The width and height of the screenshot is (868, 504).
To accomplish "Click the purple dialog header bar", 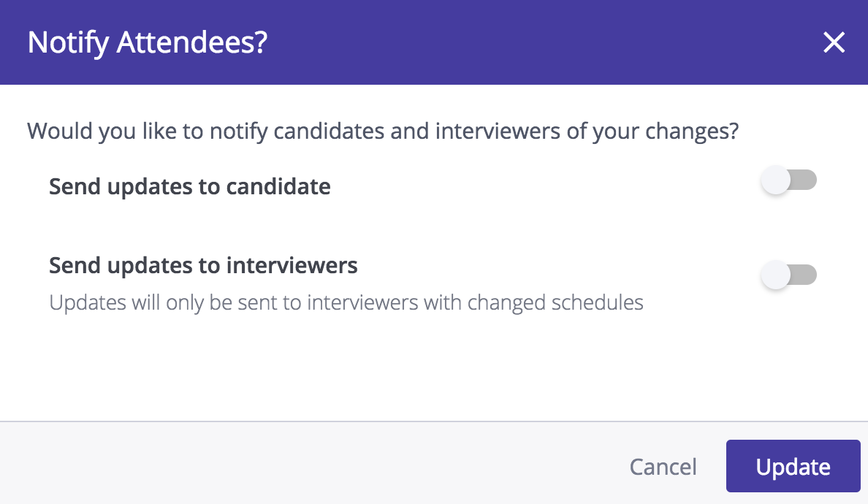I will [x=511, y=42].
